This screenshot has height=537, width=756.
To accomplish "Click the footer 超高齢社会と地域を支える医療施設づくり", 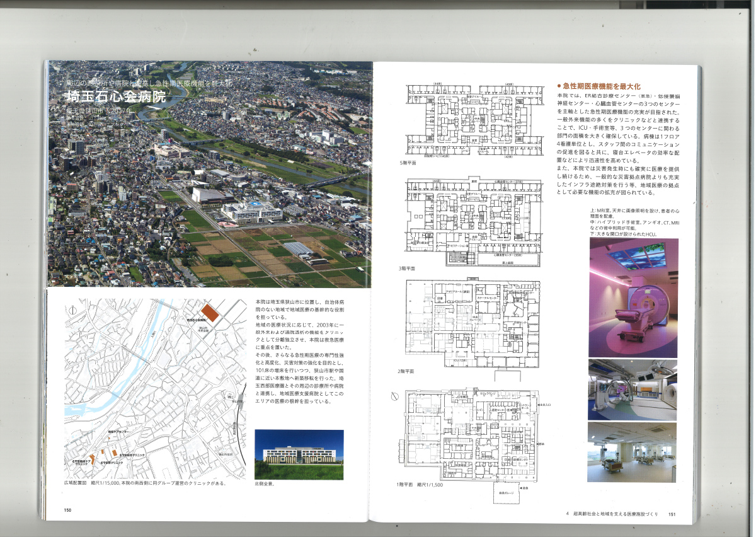I will coord(615,514).
